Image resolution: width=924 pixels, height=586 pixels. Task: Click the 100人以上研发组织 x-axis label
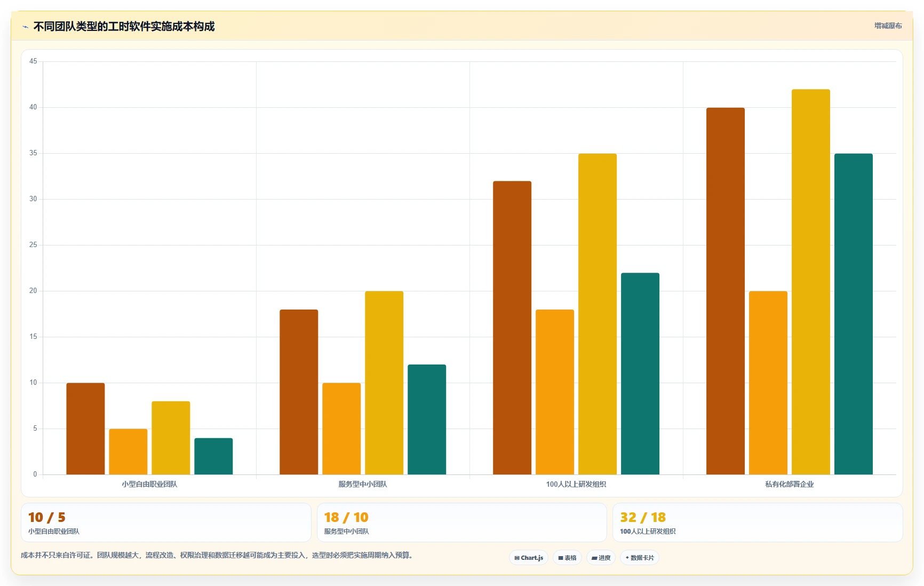pos(576,484)
